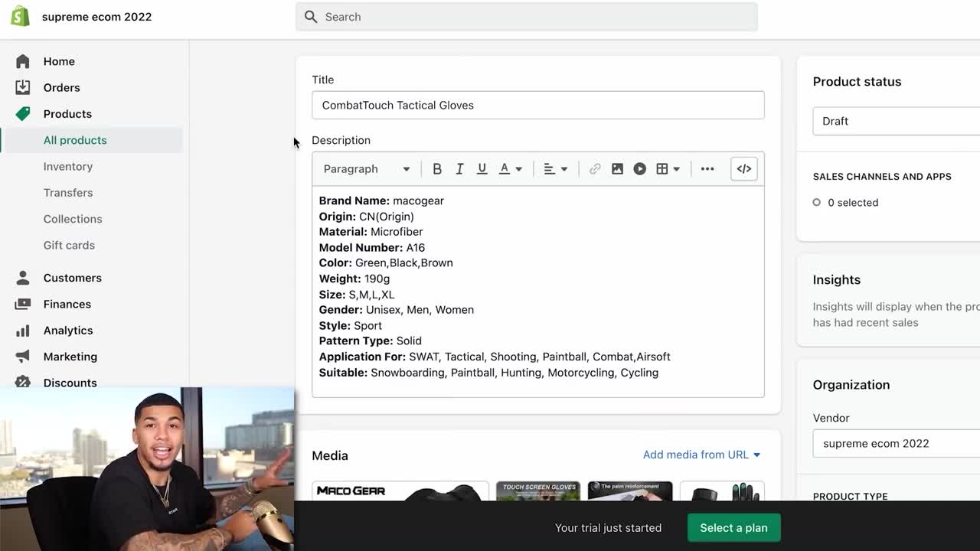The height and width of the screenshot is (551, 980).
Task: Click the 0 selected sales channels indicator
Action: [845, 203]
